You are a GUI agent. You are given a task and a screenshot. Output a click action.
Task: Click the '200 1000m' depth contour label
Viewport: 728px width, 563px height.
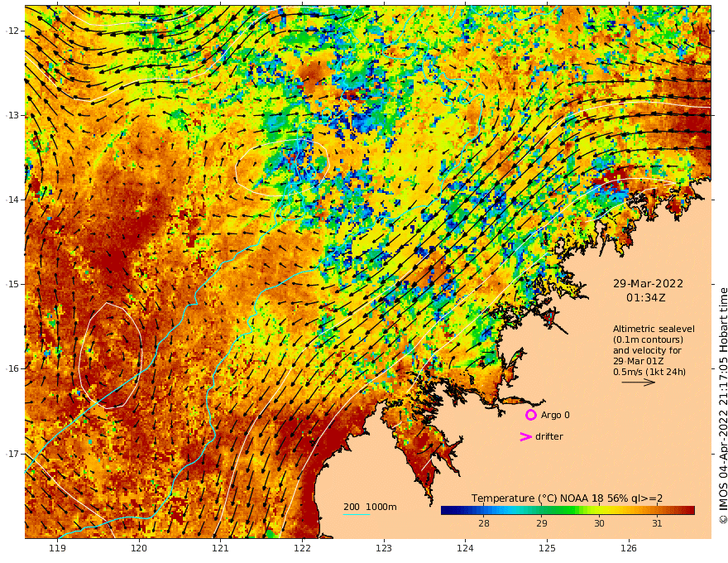(x=370, y=507)
